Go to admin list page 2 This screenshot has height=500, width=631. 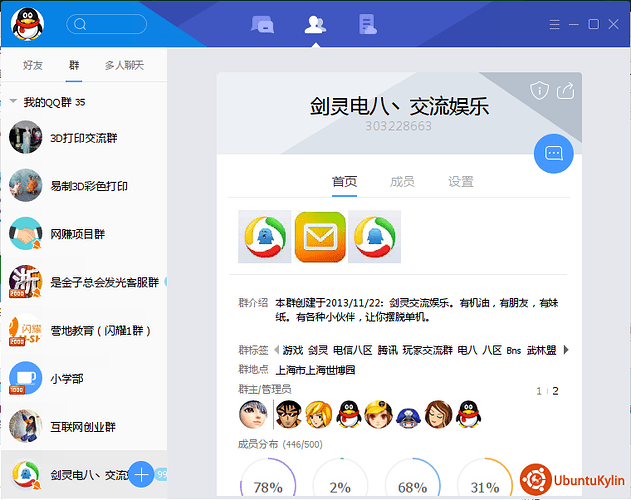point(555,391)
